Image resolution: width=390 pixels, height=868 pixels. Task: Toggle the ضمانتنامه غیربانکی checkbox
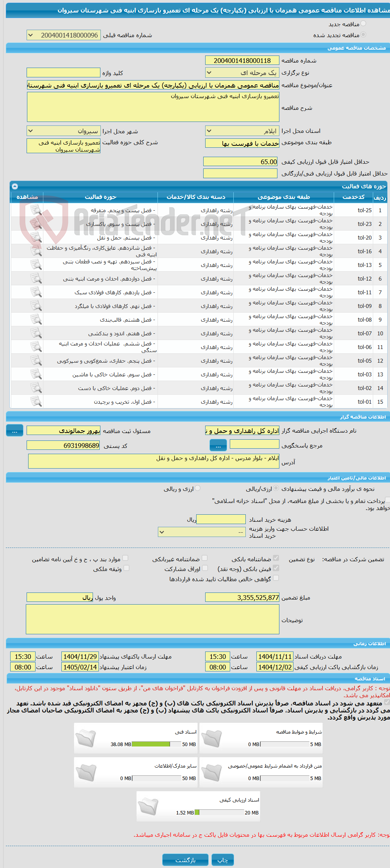coord(204,558)
